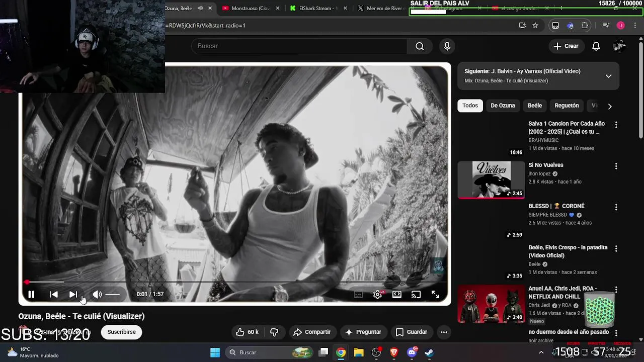This screenshot has width=644, height=362.
Task: Filter suggestions by Beéle chip
Action: (535, 106)
